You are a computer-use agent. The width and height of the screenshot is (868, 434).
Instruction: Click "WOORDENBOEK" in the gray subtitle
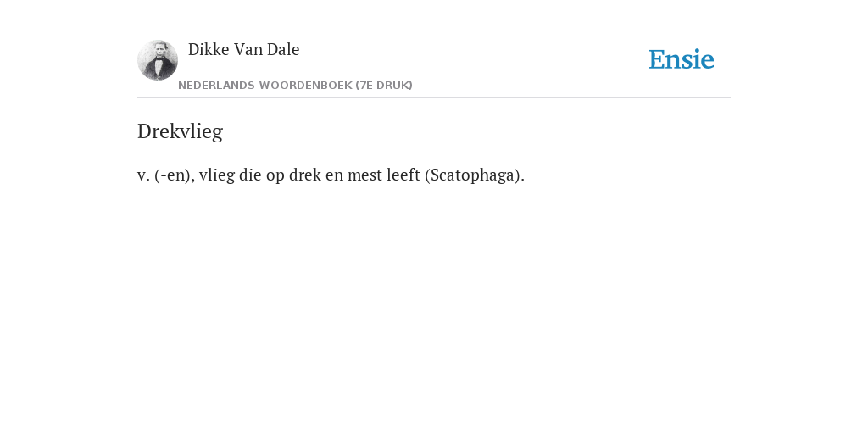click(305, 86)
